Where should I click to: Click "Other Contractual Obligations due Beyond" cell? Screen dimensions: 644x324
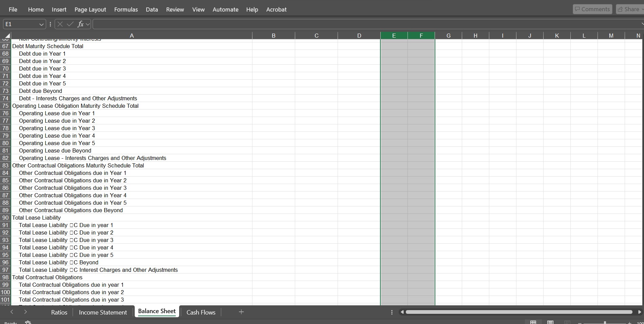tap(132, 210)
